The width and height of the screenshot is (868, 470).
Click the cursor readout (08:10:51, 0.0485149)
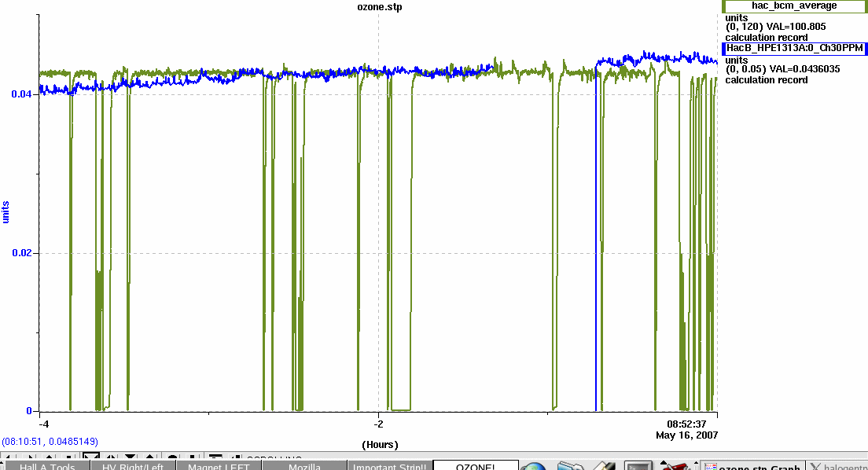(50, 441)
